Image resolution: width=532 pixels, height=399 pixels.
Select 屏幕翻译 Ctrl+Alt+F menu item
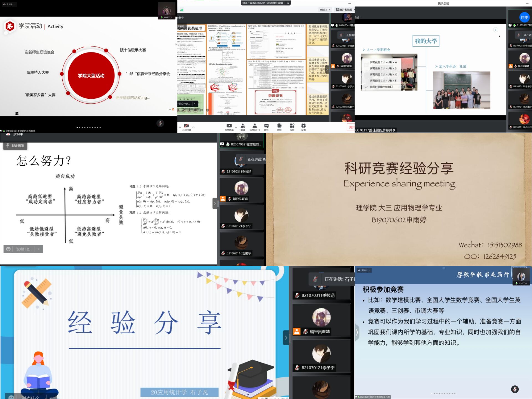[383, 81]
